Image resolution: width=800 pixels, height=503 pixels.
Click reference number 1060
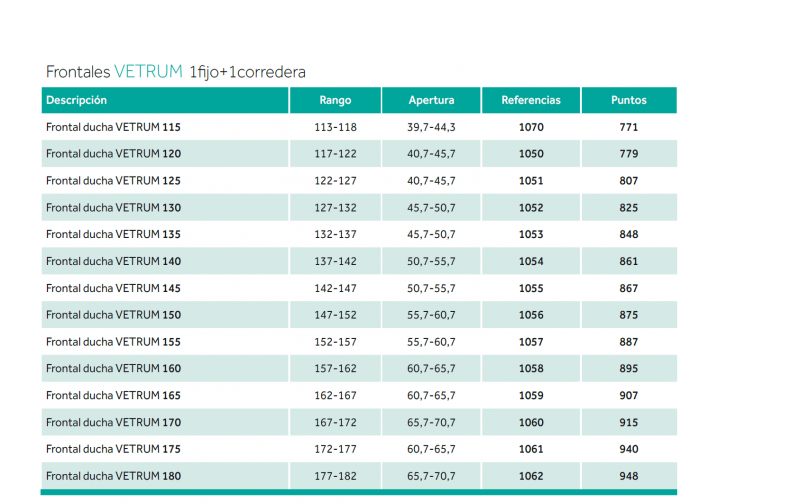coord(531,422)
